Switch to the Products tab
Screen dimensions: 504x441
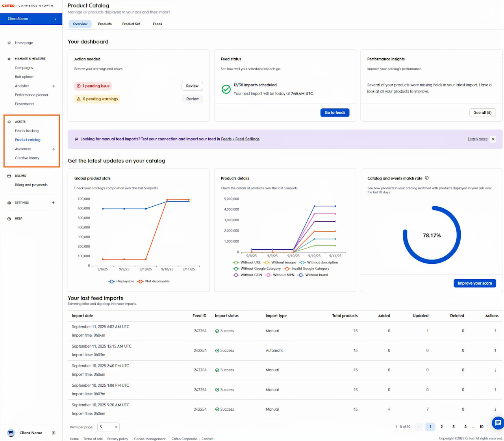coord(105,24)
